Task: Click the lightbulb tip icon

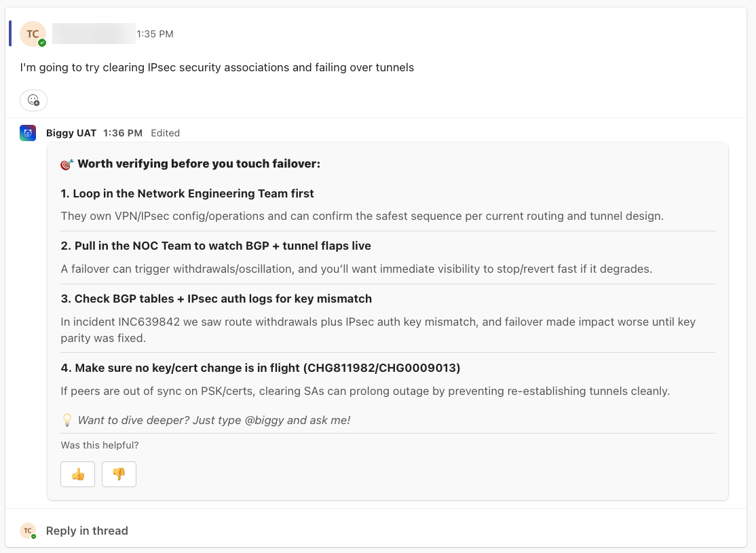Action: 67,420
